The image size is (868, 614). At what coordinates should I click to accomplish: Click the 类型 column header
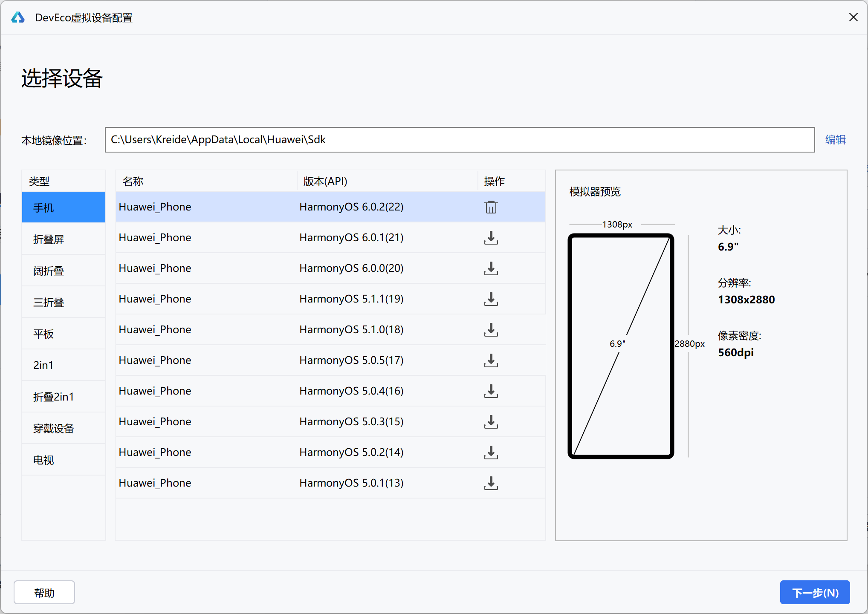64,181
